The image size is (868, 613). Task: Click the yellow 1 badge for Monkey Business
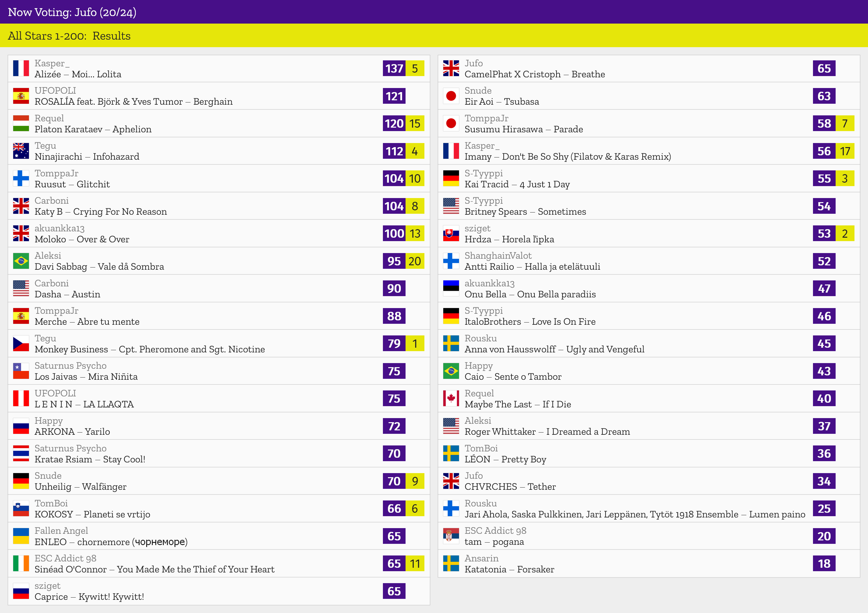point(415,344)
